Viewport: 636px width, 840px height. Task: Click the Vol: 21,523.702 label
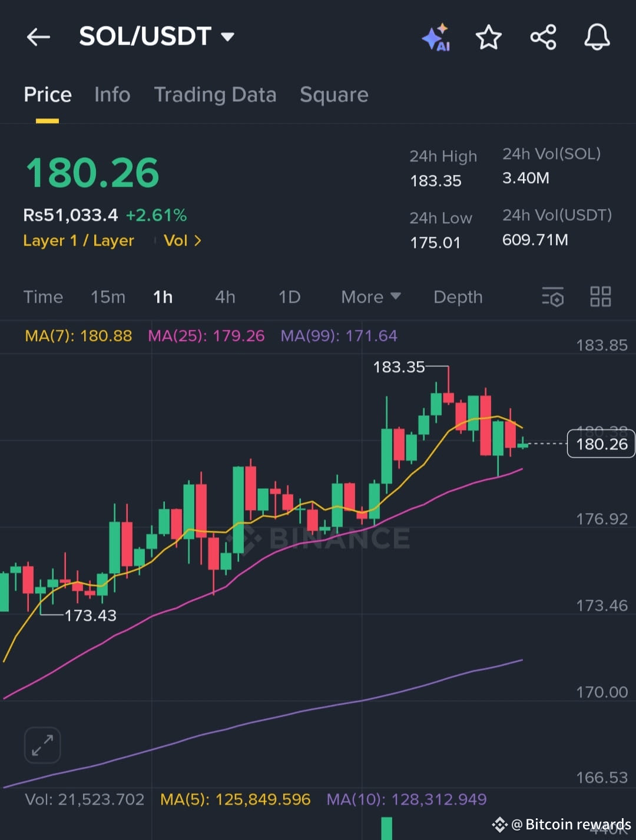pyautogui.click(x=84, y=799)
